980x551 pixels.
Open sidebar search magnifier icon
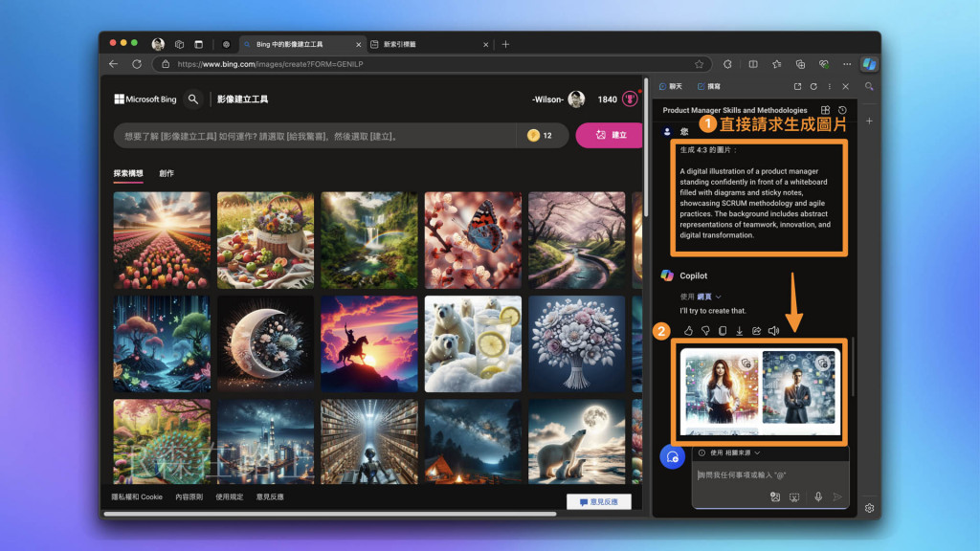869,86
